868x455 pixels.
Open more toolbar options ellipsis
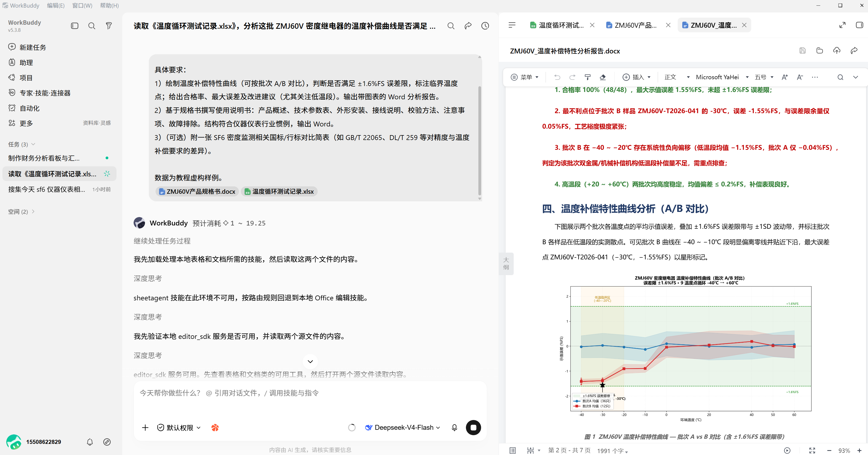(x=815, y=77)
